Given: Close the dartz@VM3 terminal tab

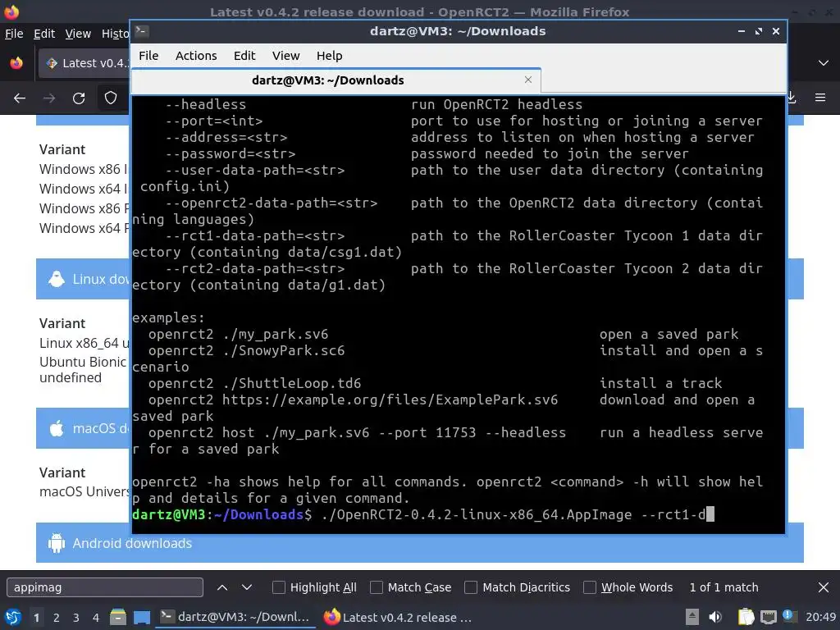Looking at the screenshot, I should coord(528,80).
